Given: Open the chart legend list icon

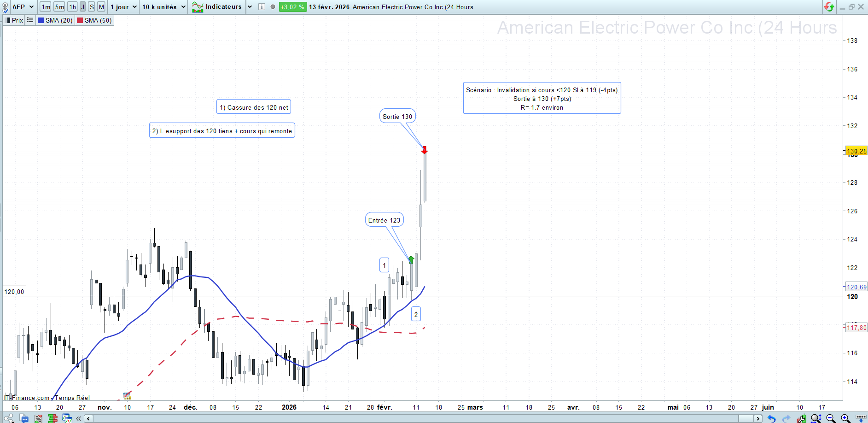Looking at the screenshot, I should pos(30,20).
